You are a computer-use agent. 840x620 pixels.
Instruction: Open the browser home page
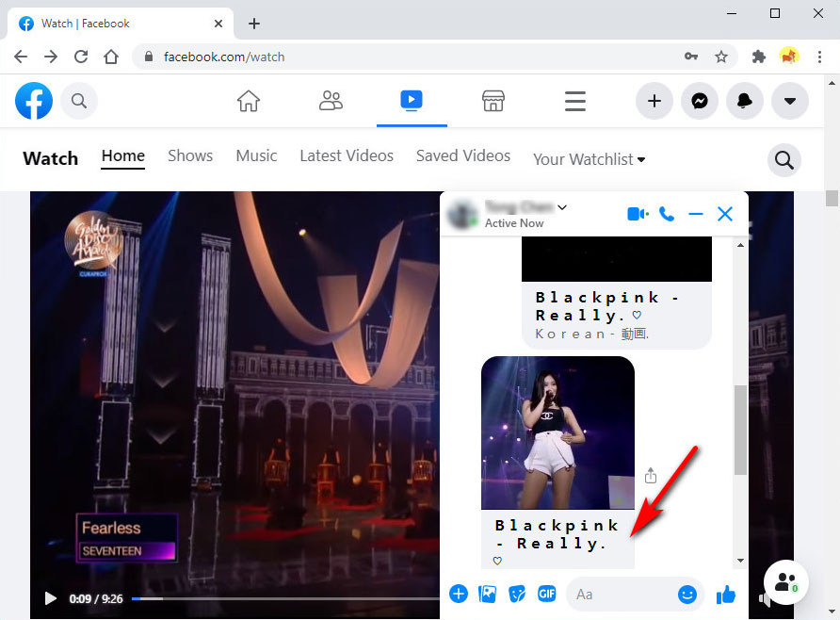coord(111,57)
